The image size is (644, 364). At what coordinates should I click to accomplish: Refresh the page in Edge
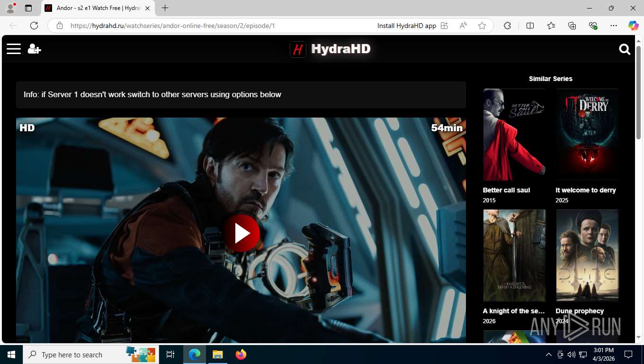coord(34,26)
